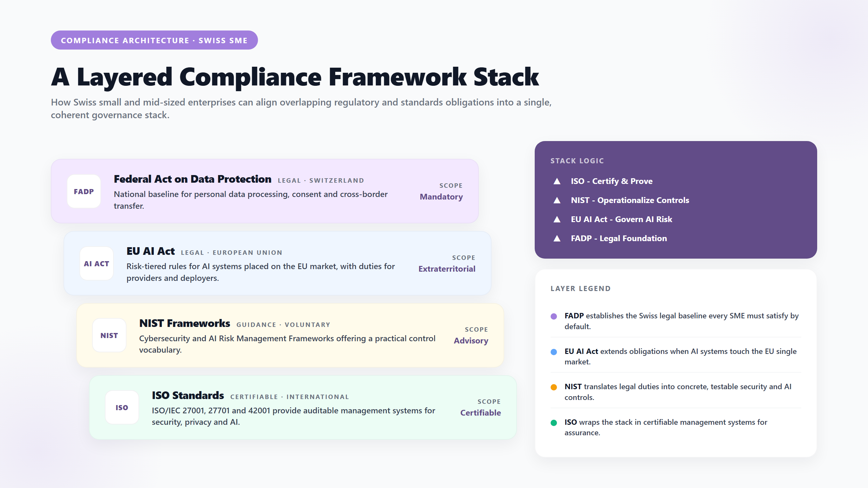Click the CERTIFIABLE · INTERNATIONAL tag
This screenshot has height=488, width=868.
point(289,397)
